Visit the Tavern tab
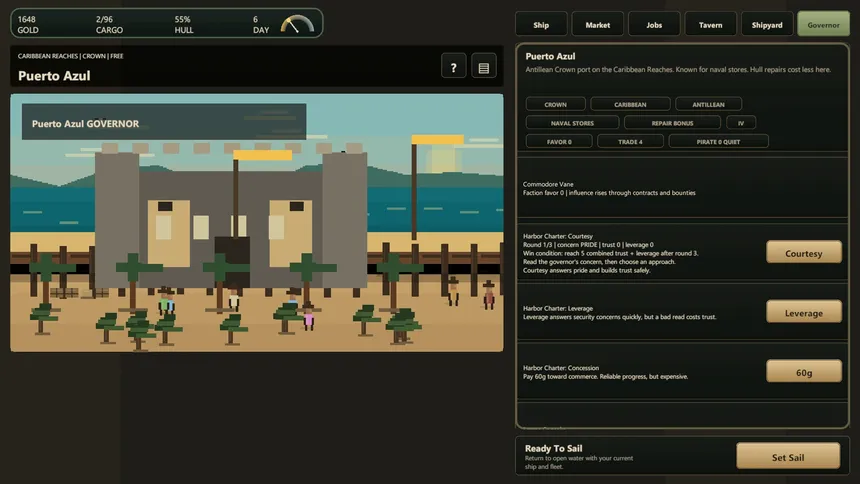The height and width of the screenshot is (484, 860). 710,25
